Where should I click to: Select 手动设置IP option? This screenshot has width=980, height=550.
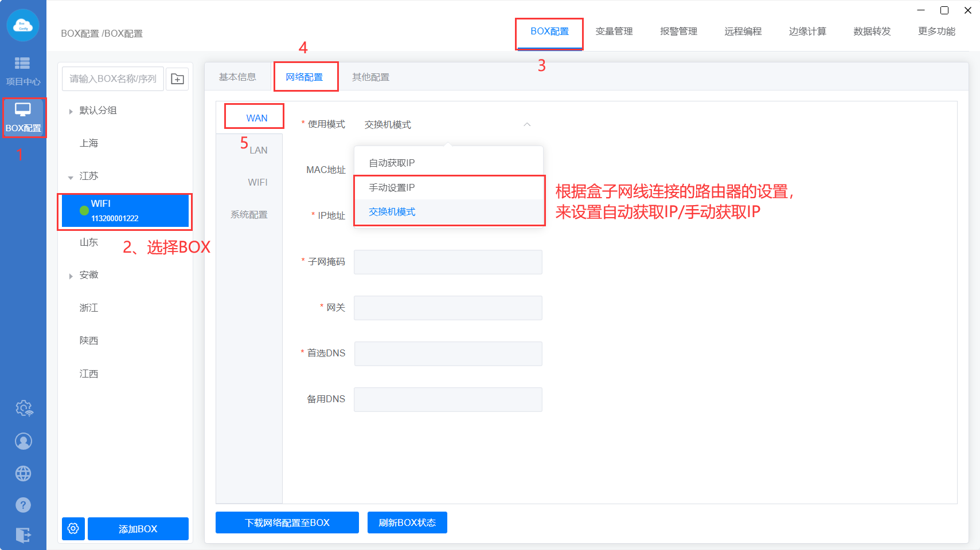pyautogui.click(x=392, y=187)
